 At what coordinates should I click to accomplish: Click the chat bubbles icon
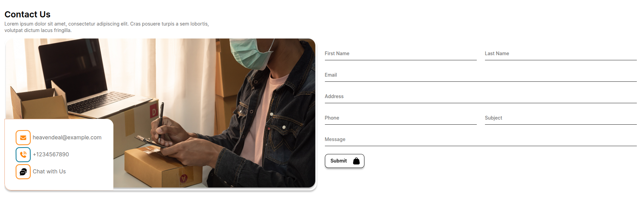[x=23, y=172]
